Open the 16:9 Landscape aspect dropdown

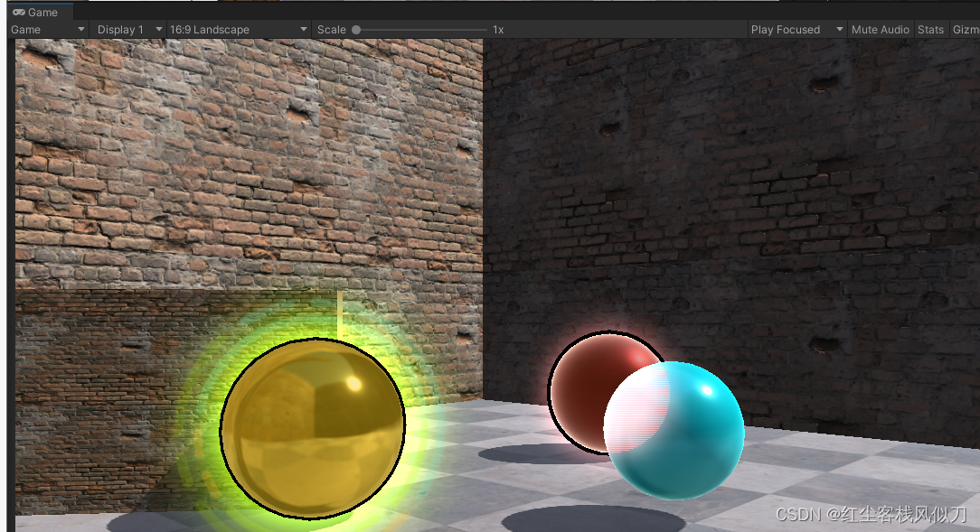[x=238, y=29]
